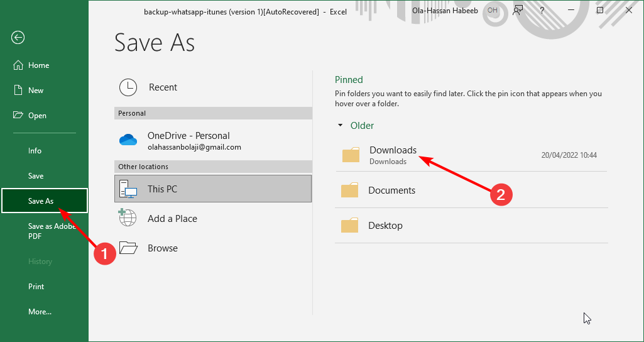Open the Documents folder entry
This screenshot has width=644, height=342.
point(391,190)
